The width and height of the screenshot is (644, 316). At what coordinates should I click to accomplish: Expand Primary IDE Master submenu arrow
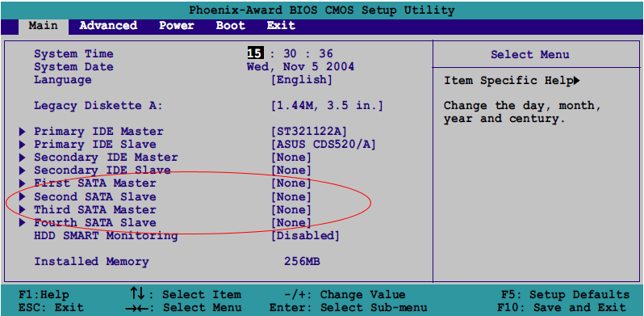23,132
